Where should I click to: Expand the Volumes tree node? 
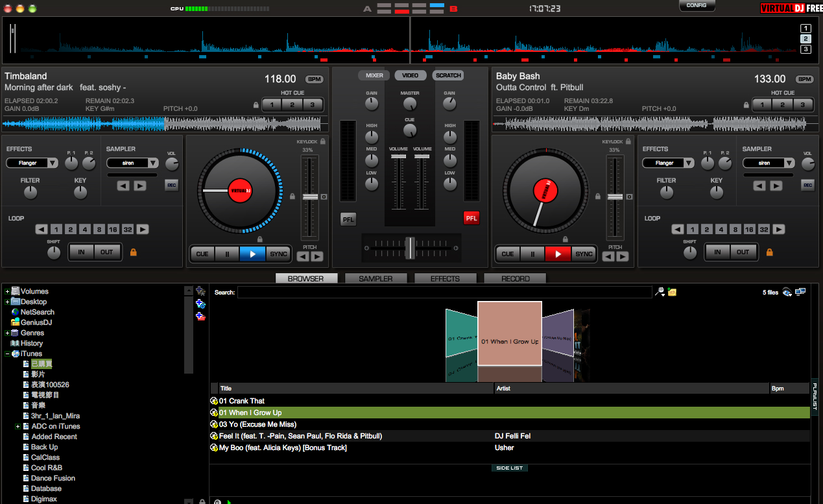[7, 291]
